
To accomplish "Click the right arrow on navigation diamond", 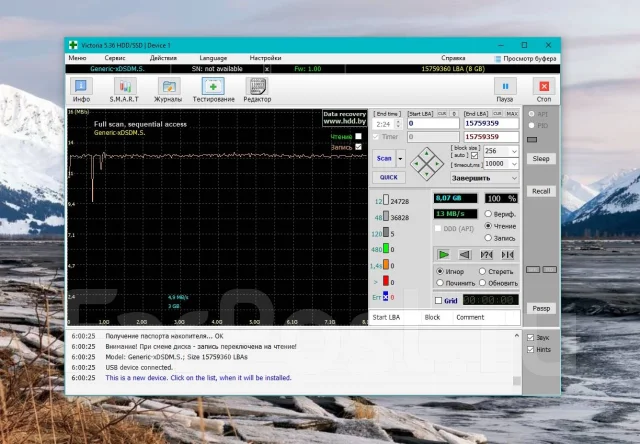I will [x=437, y=164].
